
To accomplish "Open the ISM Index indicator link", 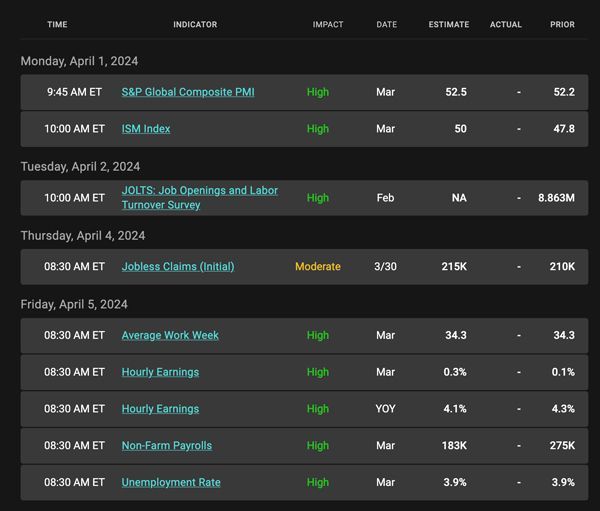I will pyautogui.click(x=146, y=129).
